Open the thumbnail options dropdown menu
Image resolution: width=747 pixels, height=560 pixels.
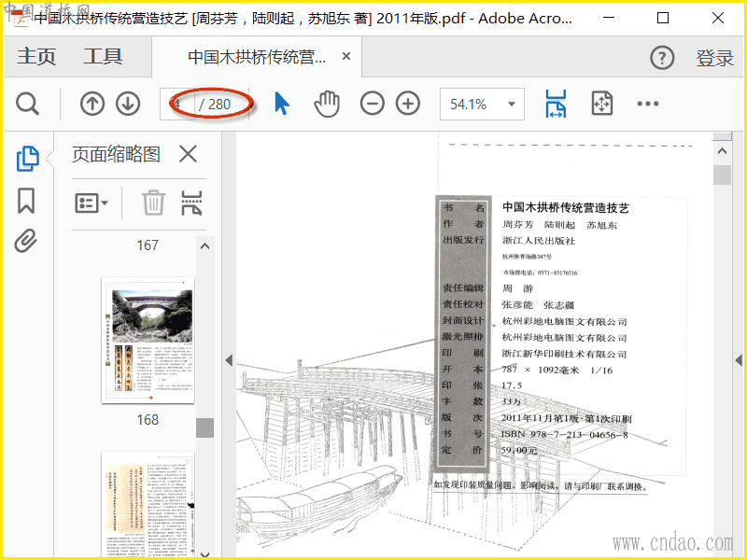click(x=92, y=203)
